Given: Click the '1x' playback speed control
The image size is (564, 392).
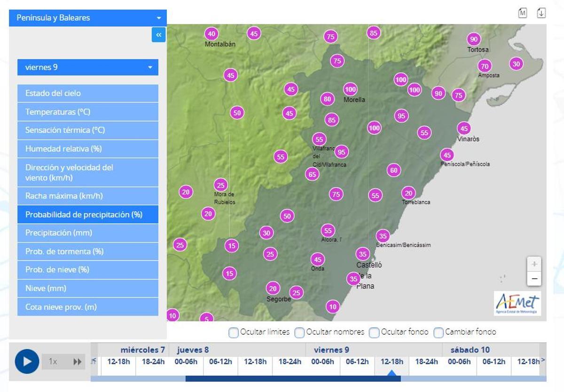Looking at the screenshot, I should 53,361.
